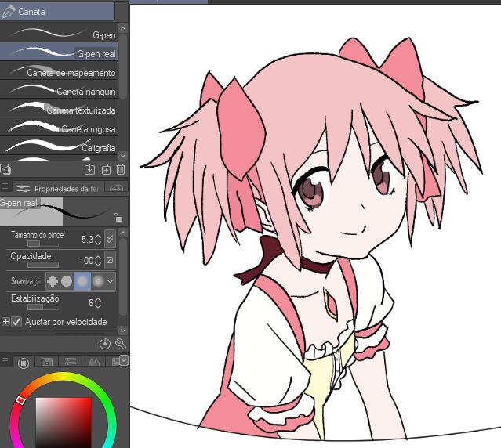Delete the current sub tool
This screenshot has height=448, width=501.
click(121, 169)
